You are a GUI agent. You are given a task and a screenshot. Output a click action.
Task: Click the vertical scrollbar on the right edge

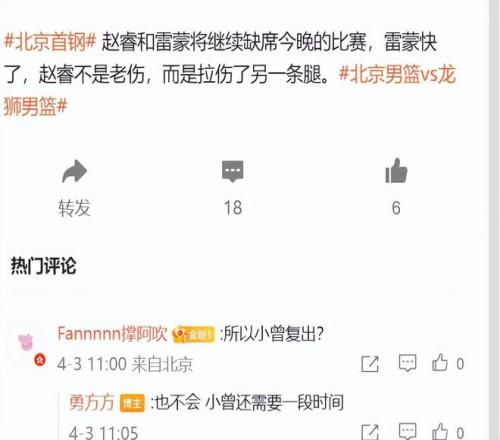(x=494, y=220)
